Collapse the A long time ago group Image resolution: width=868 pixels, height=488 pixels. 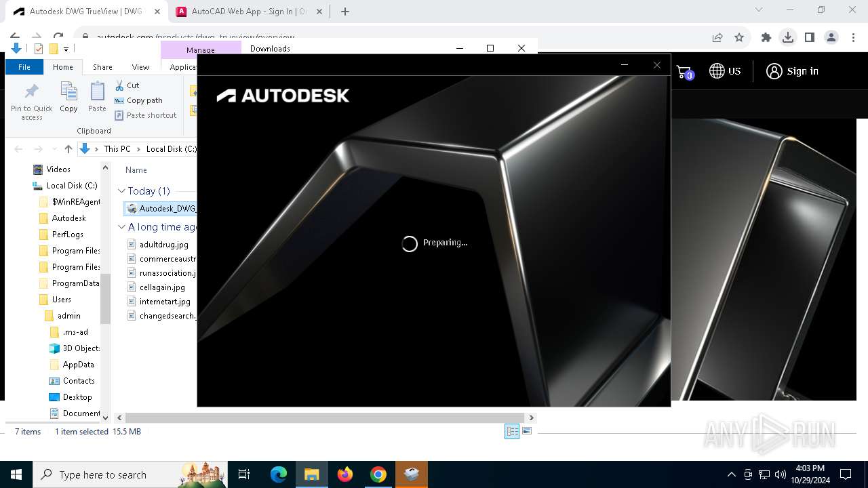pyautogui.click(x=121, y=227)
